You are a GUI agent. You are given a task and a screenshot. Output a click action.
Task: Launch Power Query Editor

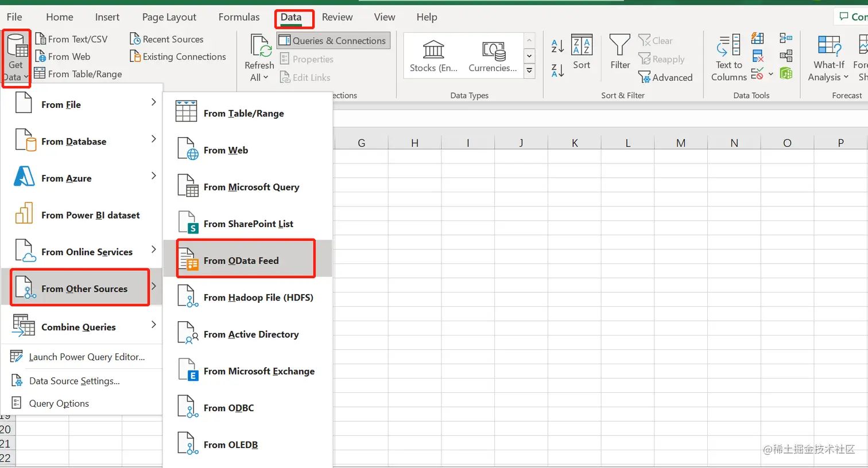pyautogui.click(x=82, y=357)
